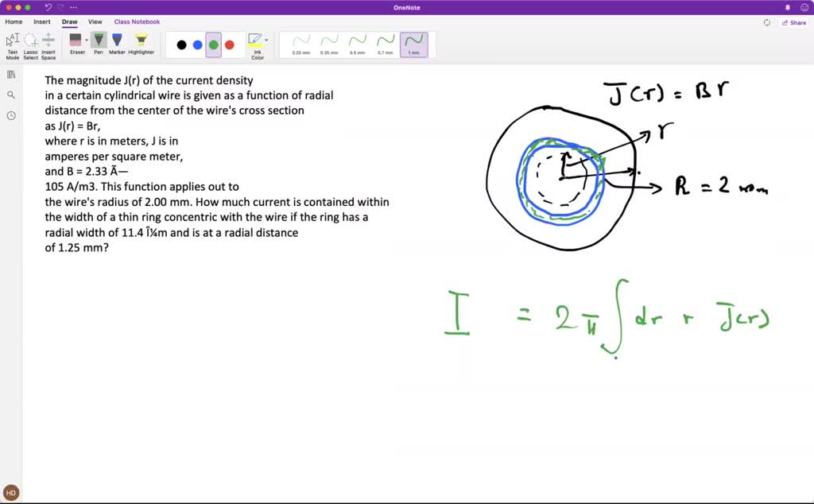Click the line "of 1.25 mm?"
814x504 pixels.
[77, 247]
